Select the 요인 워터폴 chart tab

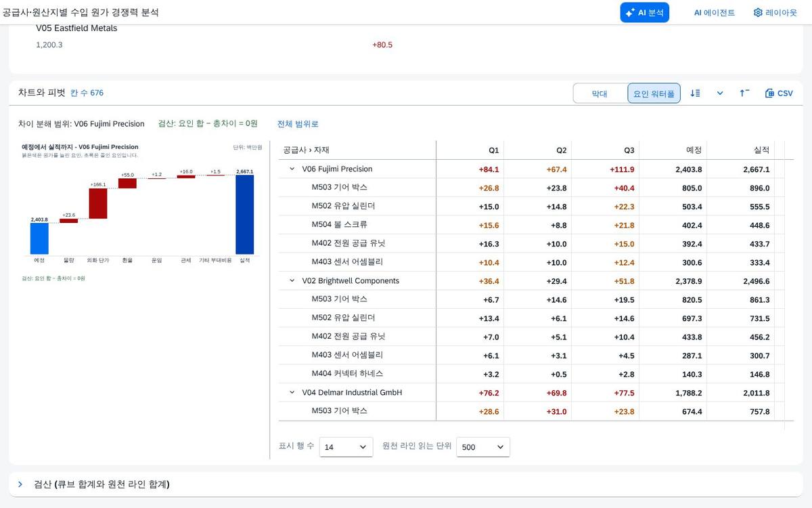(x=654, y=93)
